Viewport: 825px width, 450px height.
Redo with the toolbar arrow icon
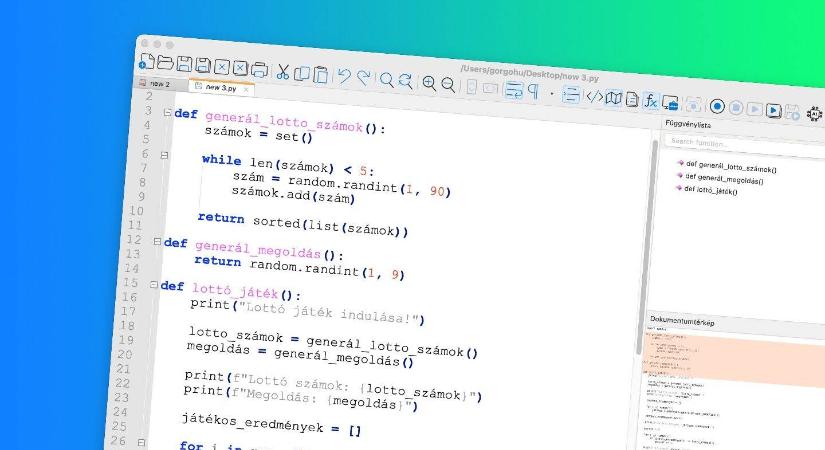363,78
